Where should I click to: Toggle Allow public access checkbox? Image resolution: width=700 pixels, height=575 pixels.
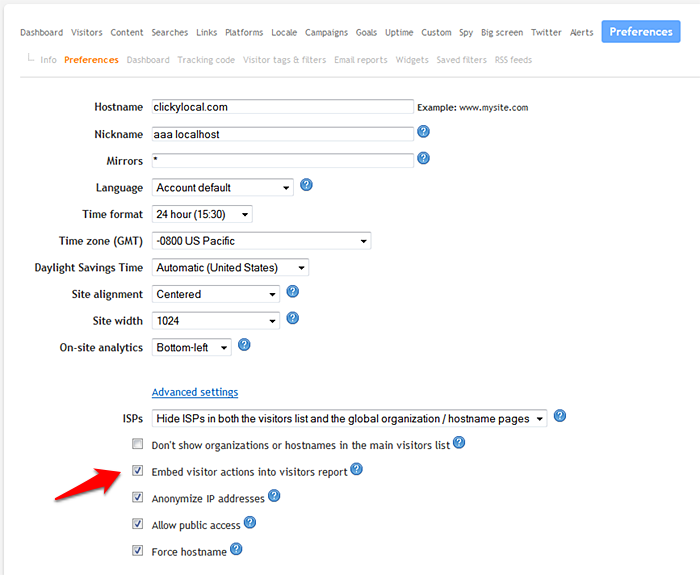tap(138, 524)
